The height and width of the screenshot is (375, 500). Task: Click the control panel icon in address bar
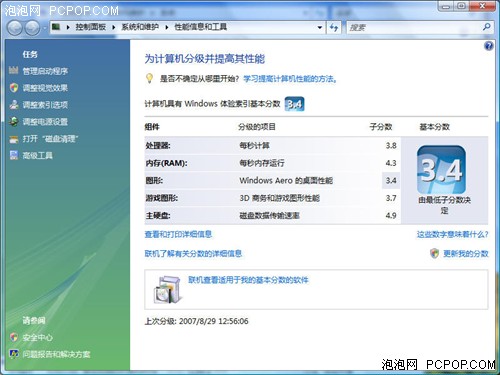pos(56,27)
